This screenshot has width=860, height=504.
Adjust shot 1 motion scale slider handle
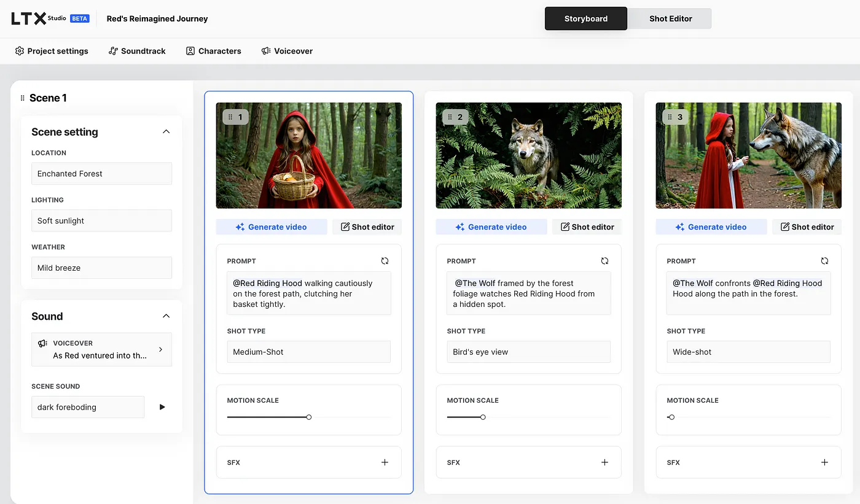(x=309, y=417)
